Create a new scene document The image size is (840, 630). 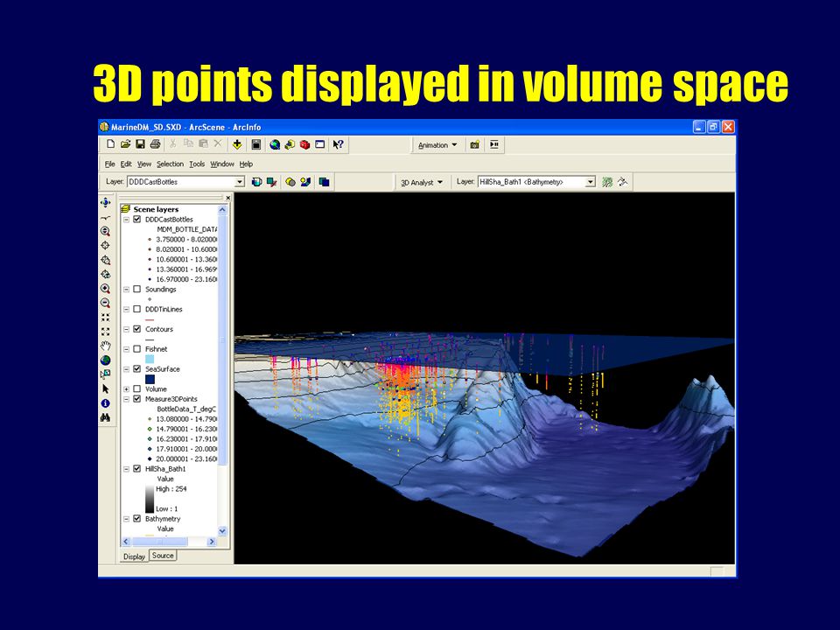[110, 144]
